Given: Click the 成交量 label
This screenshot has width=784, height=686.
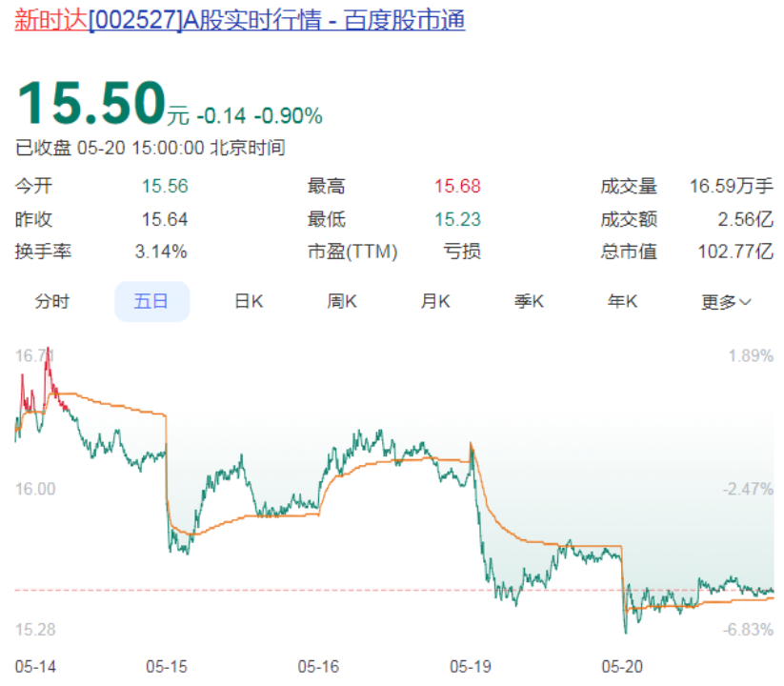Looking at the screenshot, I should tap(629, 186).
